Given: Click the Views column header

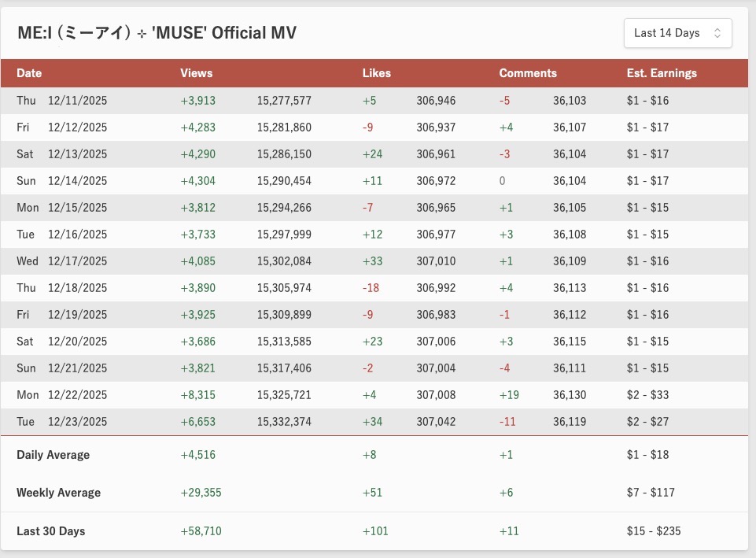Looking at the screenshot, I should pyautogui.click(x=197, y=73).
